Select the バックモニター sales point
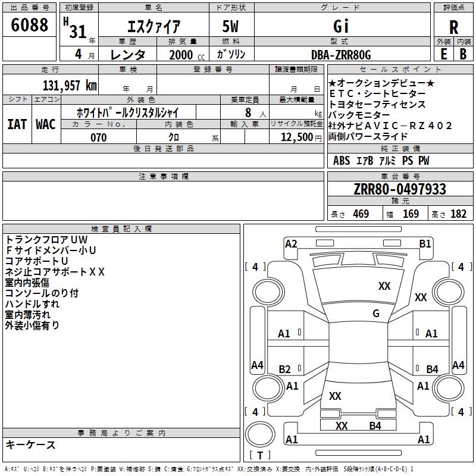The height and width of the screenshot is (476, 476). click(x=359, y=115)
